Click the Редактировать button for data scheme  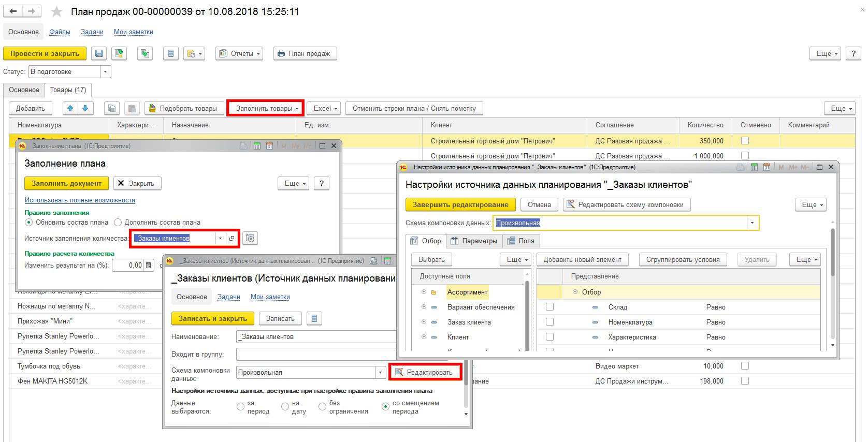coord(425,372)
